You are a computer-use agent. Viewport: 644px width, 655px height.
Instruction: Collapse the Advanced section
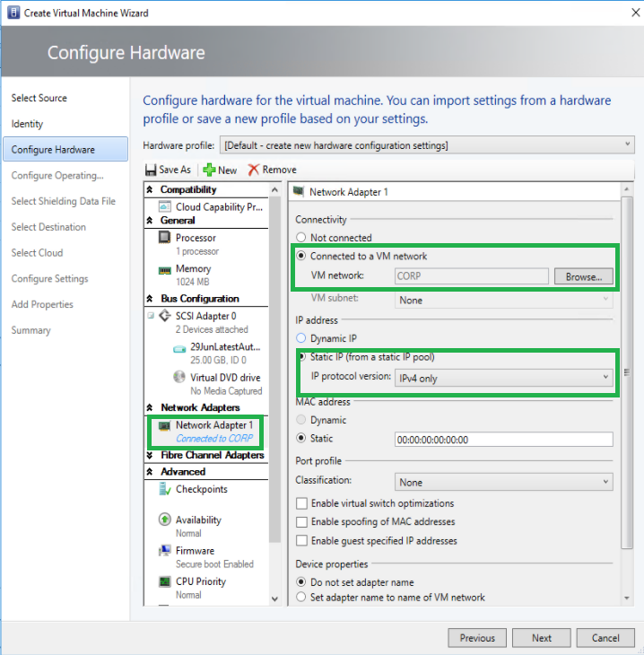tap(150, 472)
